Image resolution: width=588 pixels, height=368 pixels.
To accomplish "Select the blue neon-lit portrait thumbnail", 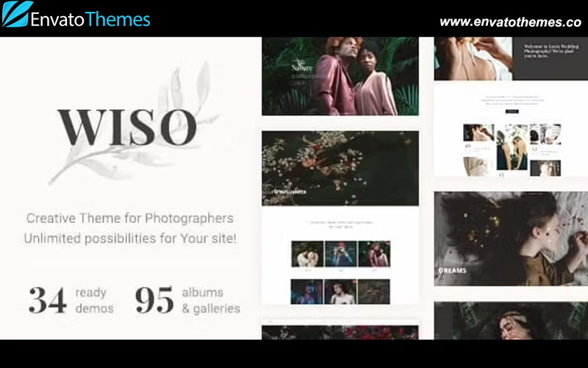I will (306, 291).
